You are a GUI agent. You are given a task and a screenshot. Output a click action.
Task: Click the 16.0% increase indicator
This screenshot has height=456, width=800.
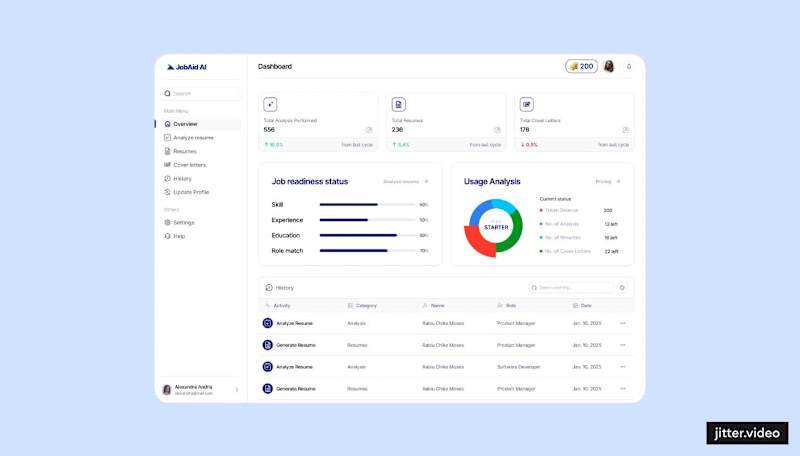coord(273,145)
